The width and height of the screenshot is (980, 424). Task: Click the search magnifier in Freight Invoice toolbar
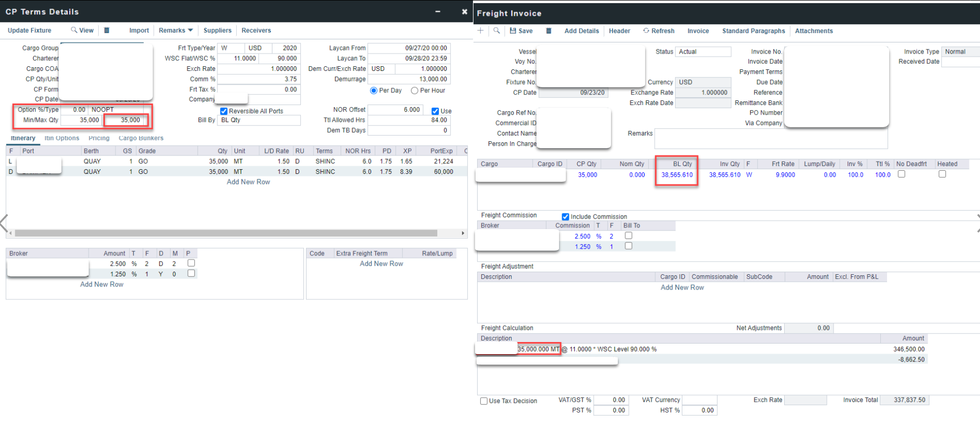(x=497, y=31)
